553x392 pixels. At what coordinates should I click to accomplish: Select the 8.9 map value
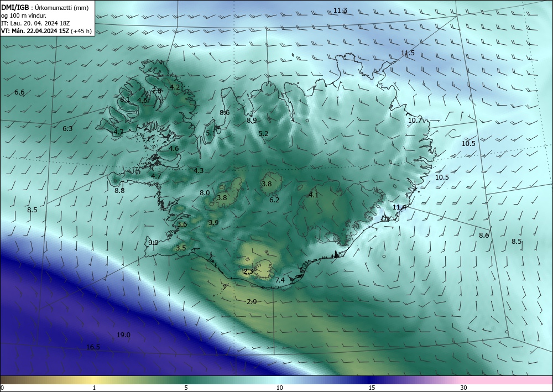pyautogui.click(x=252, y=121)
